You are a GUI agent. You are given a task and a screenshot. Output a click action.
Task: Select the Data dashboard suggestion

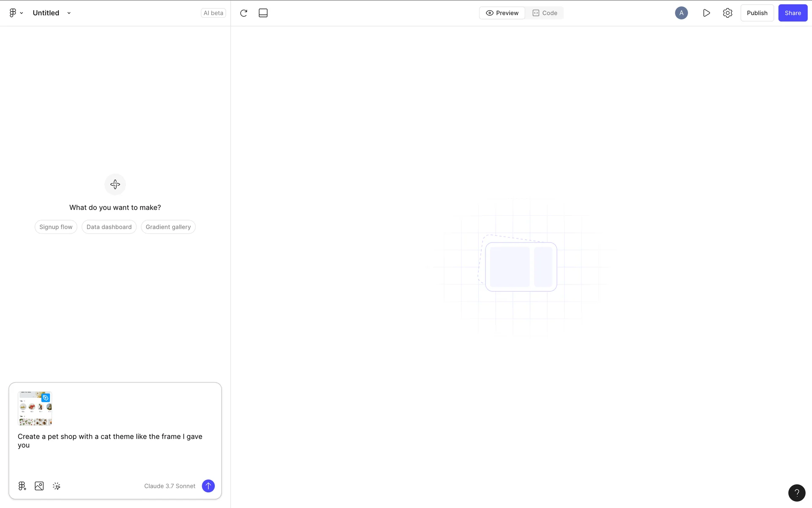109,227
